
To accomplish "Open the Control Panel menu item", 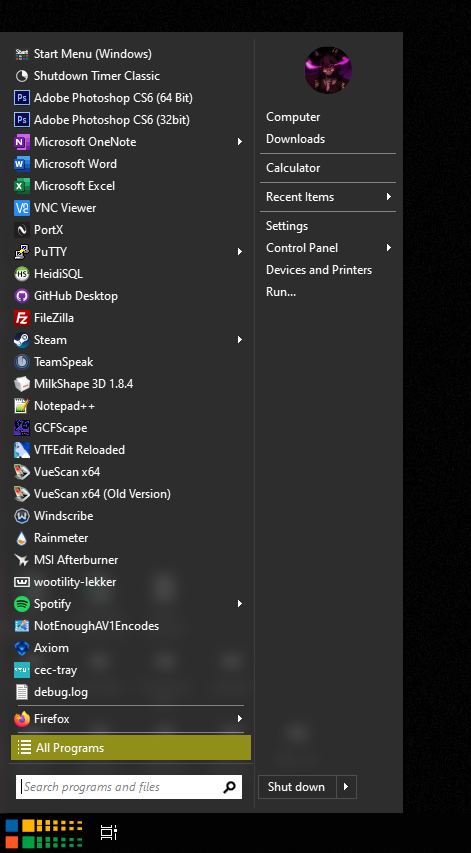I will tap(328, 248).
